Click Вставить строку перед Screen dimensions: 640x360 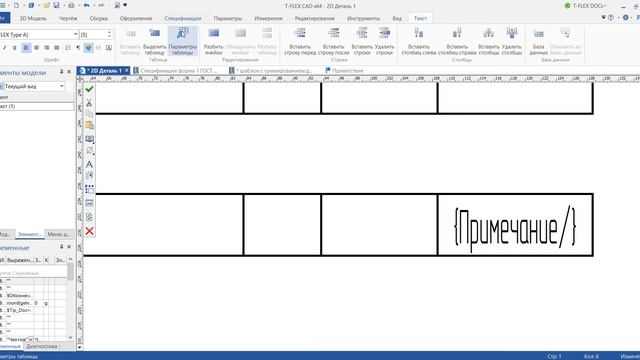pyautogui.click(x=300, y=41)
